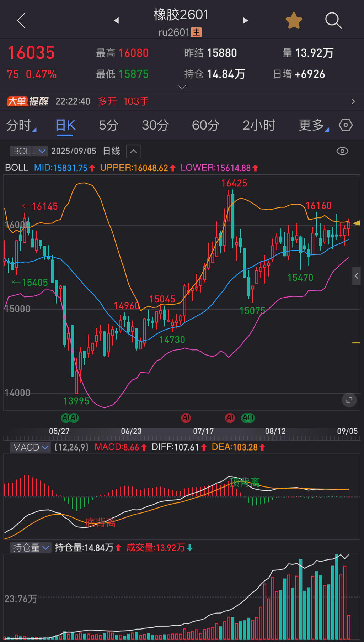Tap the 15470 low price label

[300, 278]
